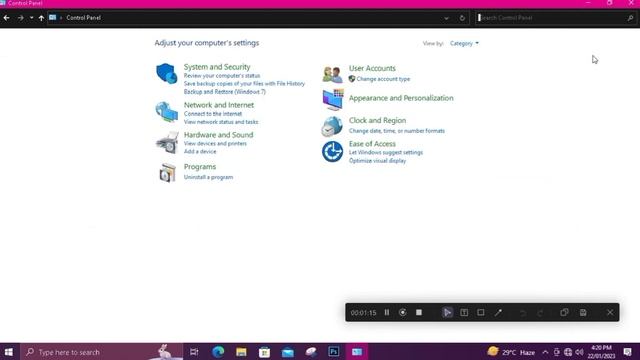Click the Hardware and Sound printer icon

click(167, 142)
